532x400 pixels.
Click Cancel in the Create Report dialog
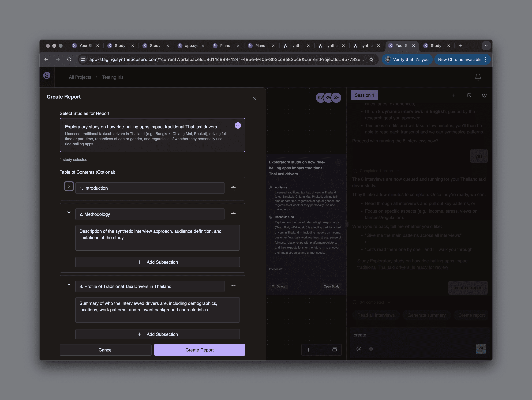click(105, 350)
